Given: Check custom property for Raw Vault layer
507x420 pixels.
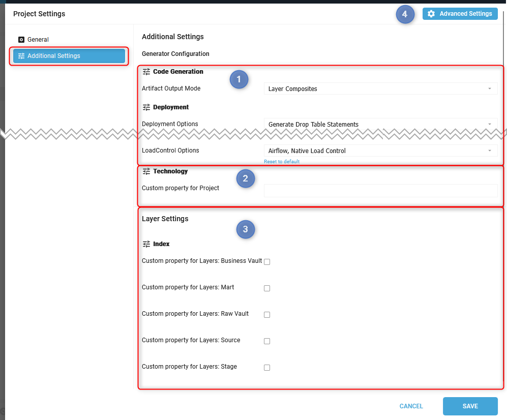Looking at the screenshot, I should pos(267,315).
